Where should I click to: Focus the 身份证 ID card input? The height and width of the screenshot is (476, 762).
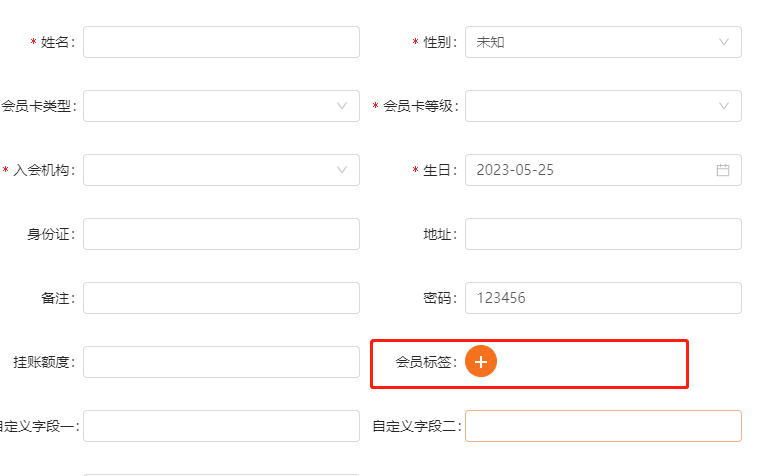pyautogui.click(x=221, y=234)
